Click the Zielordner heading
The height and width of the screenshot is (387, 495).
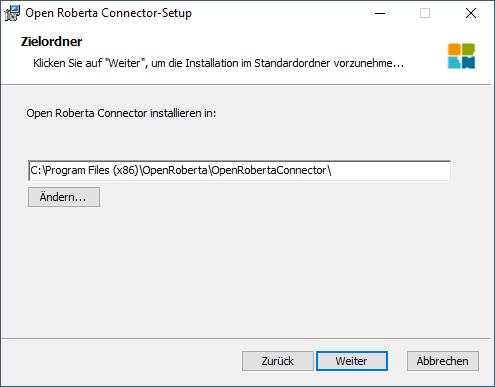point(51,42)
